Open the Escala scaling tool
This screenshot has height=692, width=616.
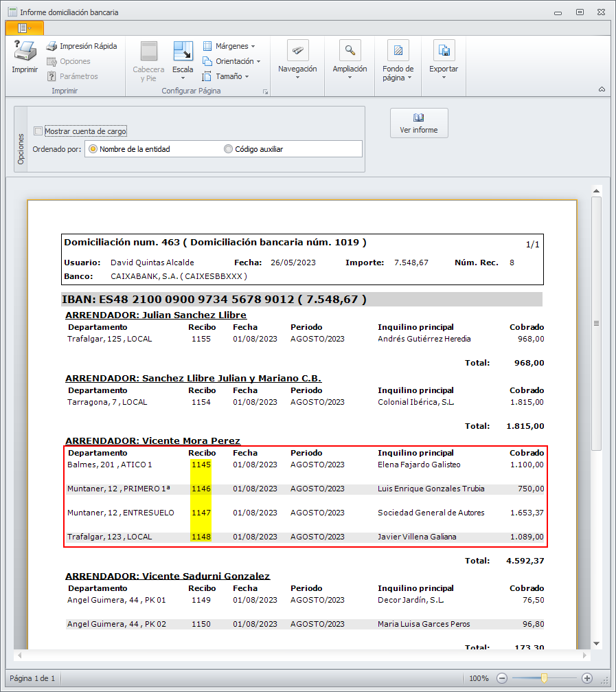183,52
